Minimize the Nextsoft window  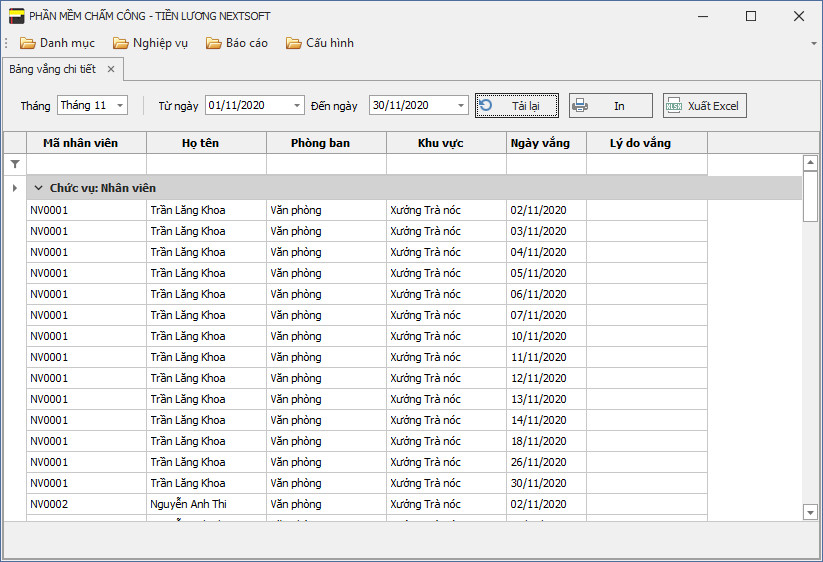tap(703, 16)
